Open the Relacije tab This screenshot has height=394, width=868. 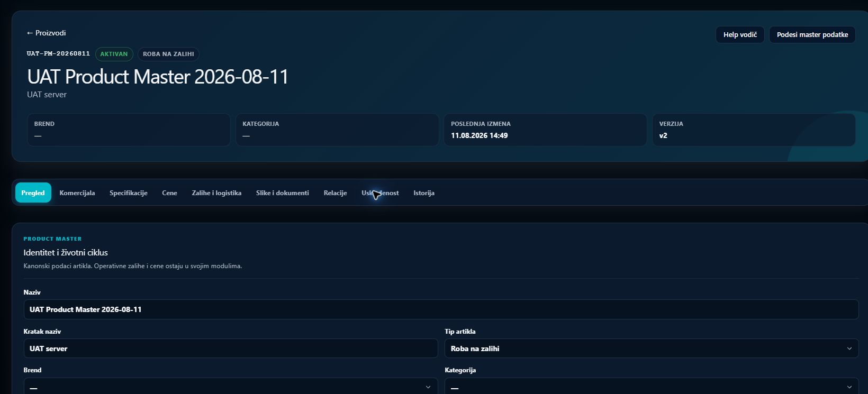[x=335, y=193]
